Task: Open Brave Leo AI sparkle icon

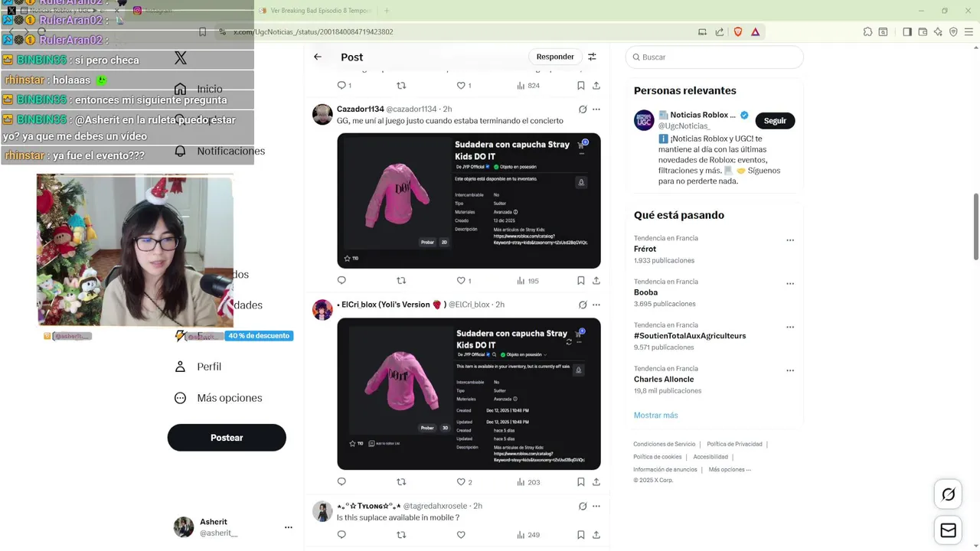Action: 938,32
